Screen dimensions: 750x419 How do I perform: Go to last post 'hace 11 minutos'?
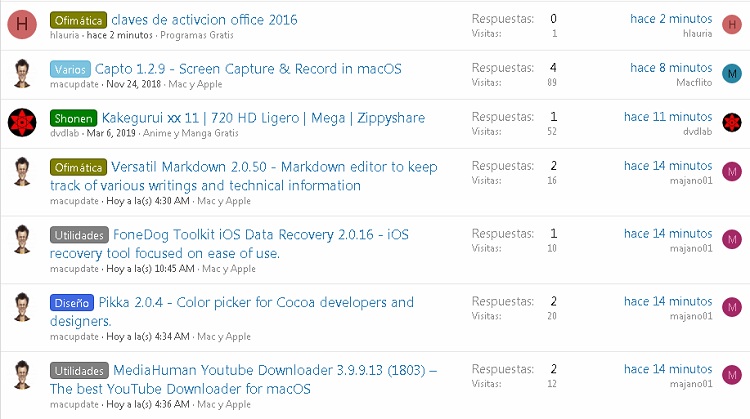coord(668,117)
